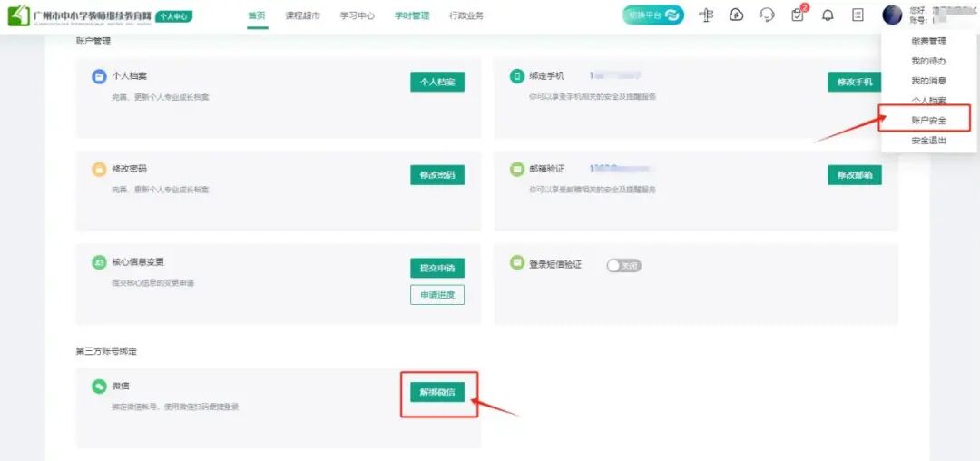This screenshot has height=461, width=980.
Task: Click the 账户管理 section heading
Action: pos(93,41)
